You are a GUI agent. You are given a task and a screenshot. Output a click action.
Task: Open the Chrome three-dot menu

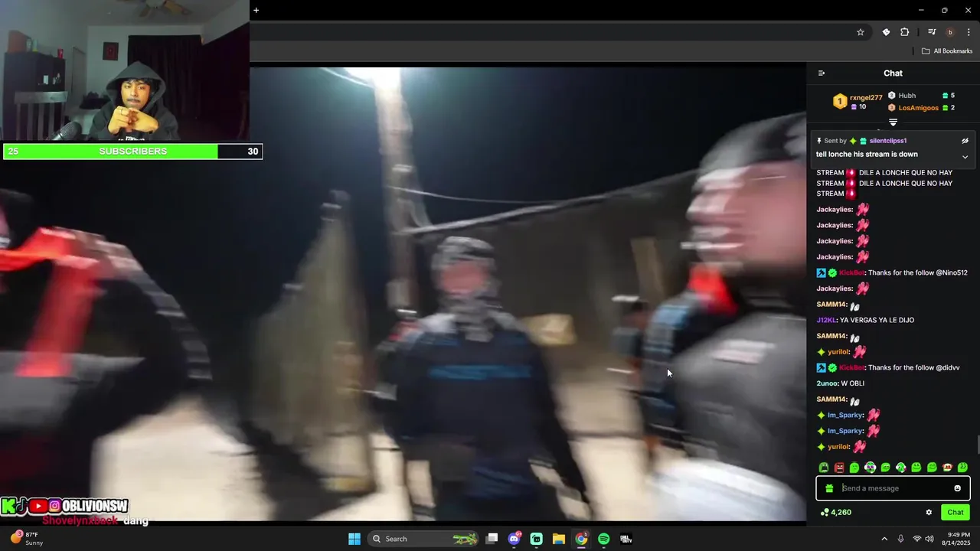point(969,32)
